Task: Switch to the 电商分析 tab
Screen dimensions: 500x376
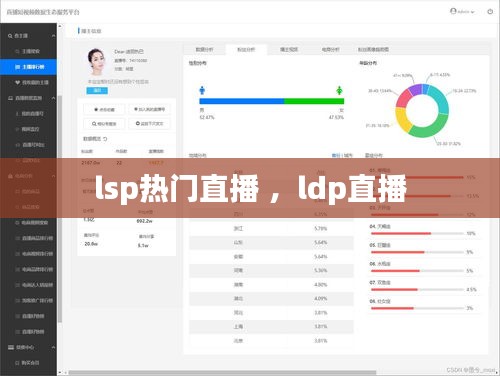Action: pyautogui.click(x=330, y=49)
